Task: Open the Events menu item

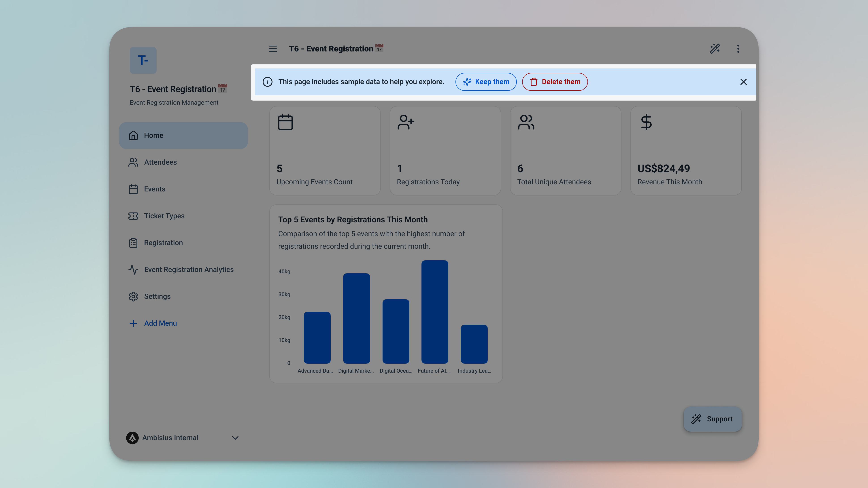Action: (x=183, y=189)
